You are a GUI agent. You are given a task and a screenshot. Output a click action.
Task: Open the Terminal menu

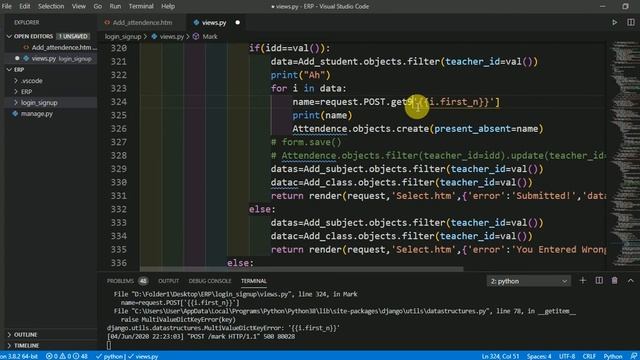[141, 7]
